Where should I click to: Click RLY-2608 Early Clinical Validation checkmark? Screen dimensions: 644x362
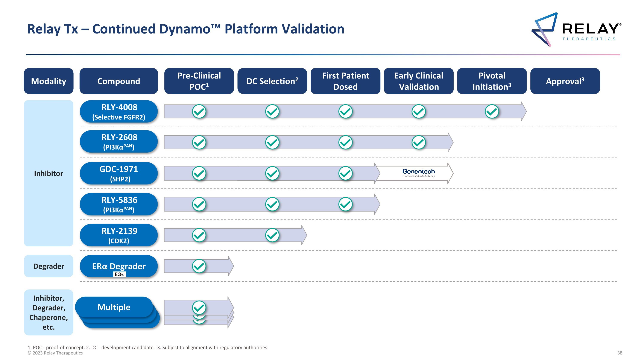[x=419, y=142]
